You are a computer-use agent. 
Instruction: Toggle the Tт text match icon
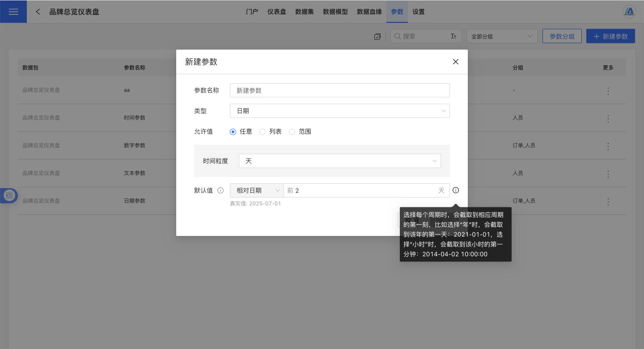click(x=453, y=37)
